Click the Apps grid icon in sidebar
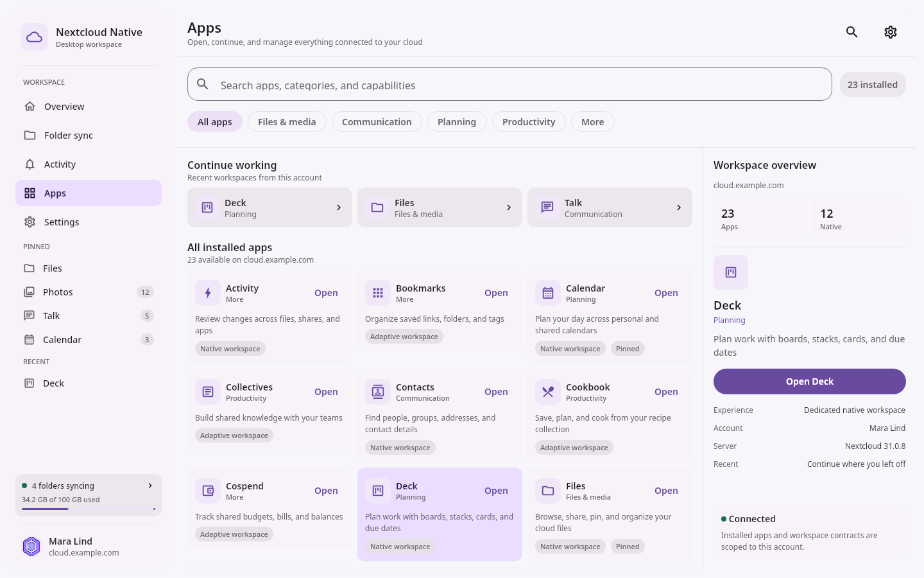 [x=30, y=193]
